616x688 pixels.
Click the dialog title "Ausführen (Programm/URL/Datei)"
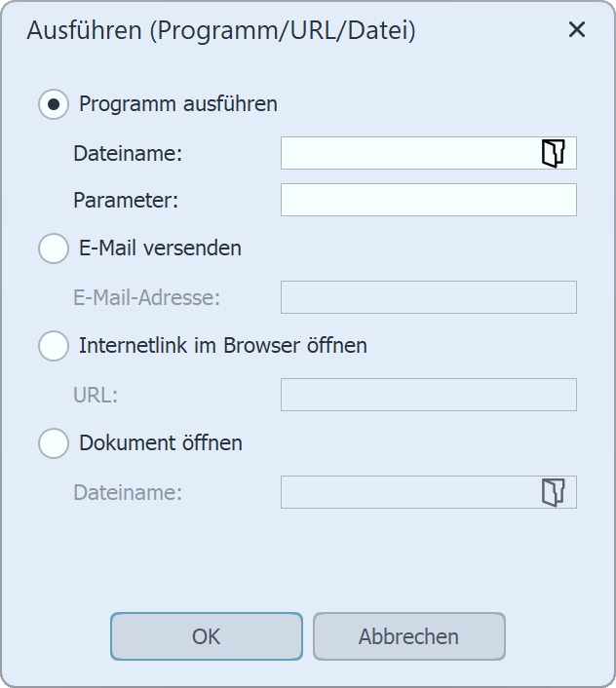coord(221,31)
